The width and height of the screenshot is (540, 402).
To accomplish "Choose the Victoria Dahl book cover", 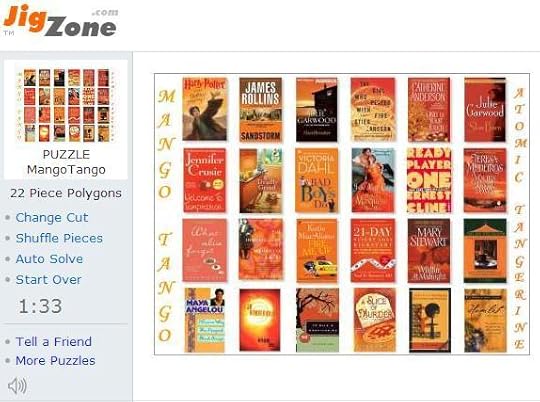I will 317,181.
